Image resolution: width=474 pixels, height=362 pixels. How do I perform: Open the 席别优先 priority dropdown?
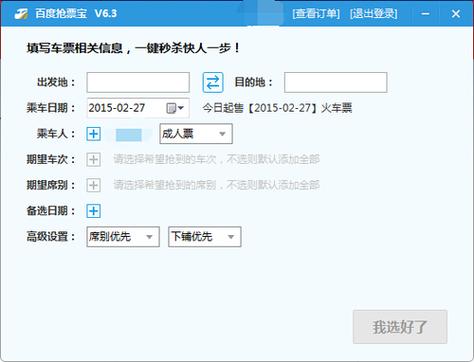[123, 237]
